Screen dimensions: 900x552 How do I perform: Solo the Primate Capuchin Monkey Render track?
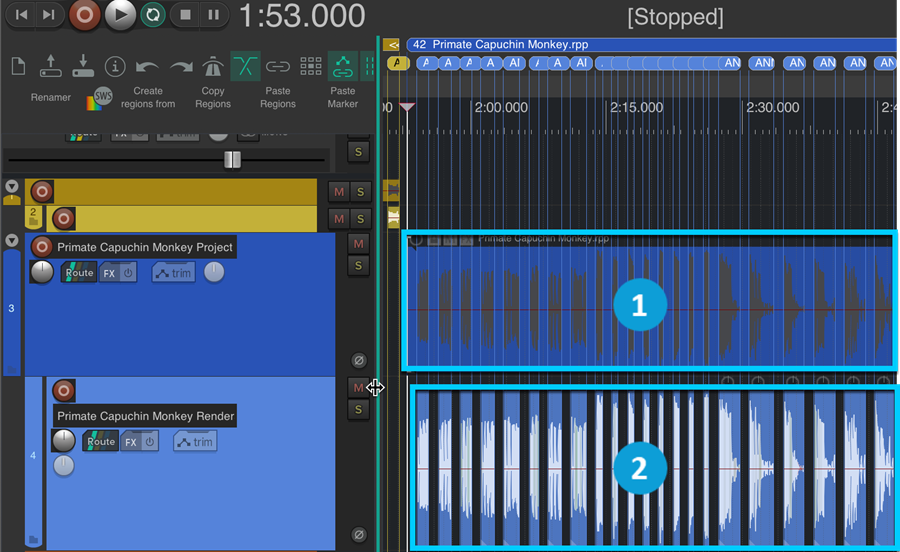[359, 409]
